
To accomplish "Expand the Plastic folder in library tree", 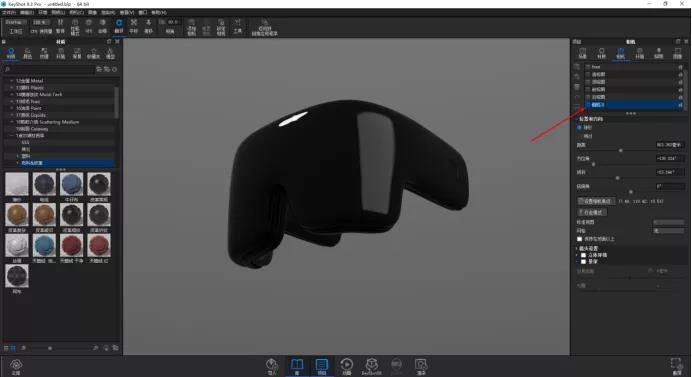I will tap(12, 88).
